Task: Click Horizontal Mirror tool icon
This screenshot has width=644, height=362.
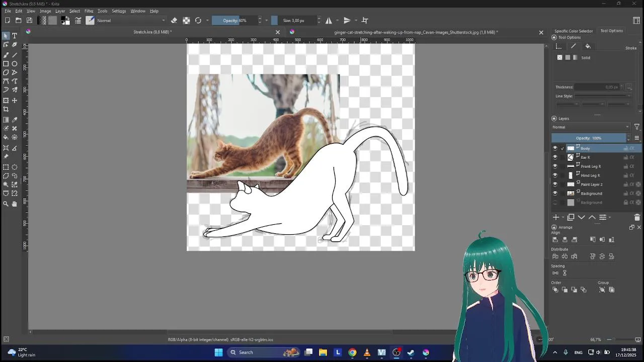Action: point(329,21)
